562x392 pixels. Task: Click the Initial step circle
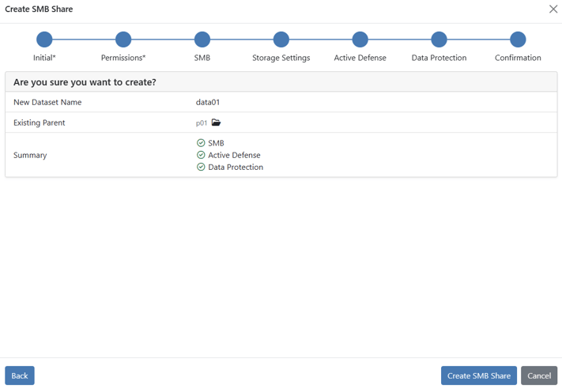pos(44,40)
